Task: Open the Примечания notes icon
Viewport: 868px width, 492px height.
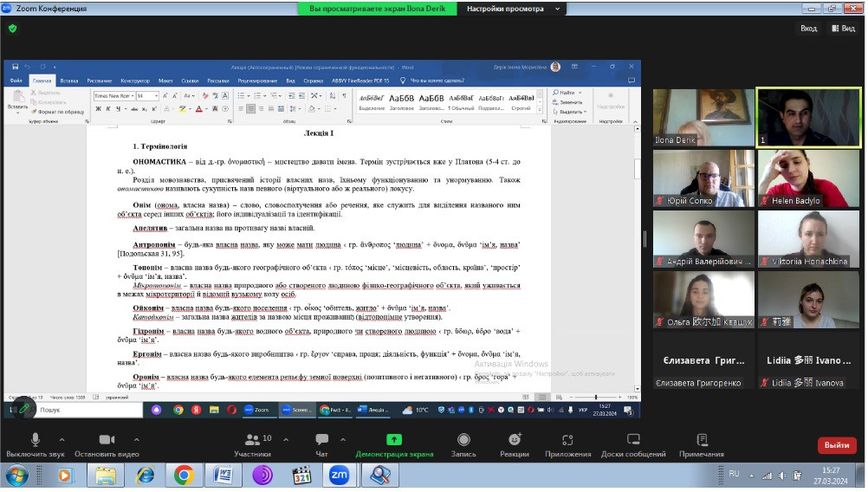Action: 702,444
